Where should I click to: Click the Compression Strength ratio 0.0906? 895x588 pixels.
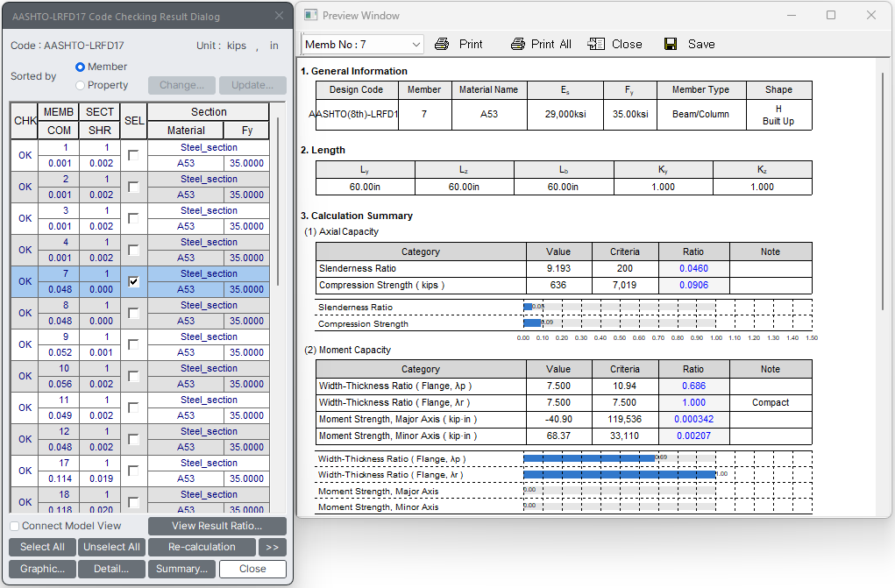point(693,285)
